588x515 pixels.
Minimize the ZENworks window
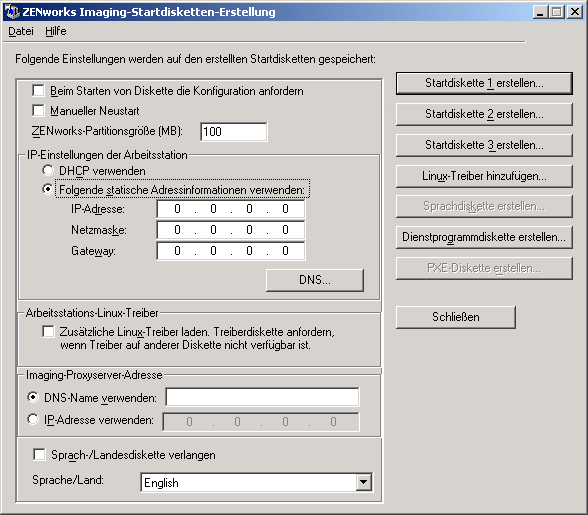click(x=540, y=12)
